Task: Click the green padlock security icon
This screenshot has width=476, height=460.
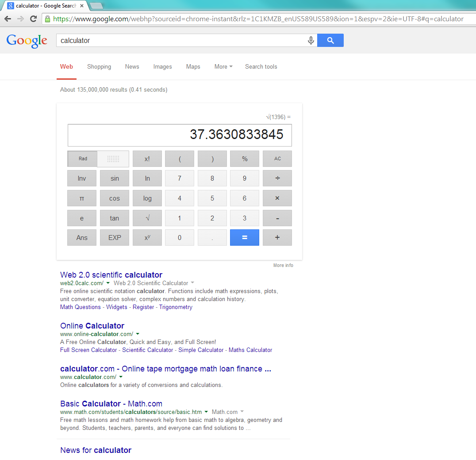Action: pyautogui.click(x=47, y=19)
